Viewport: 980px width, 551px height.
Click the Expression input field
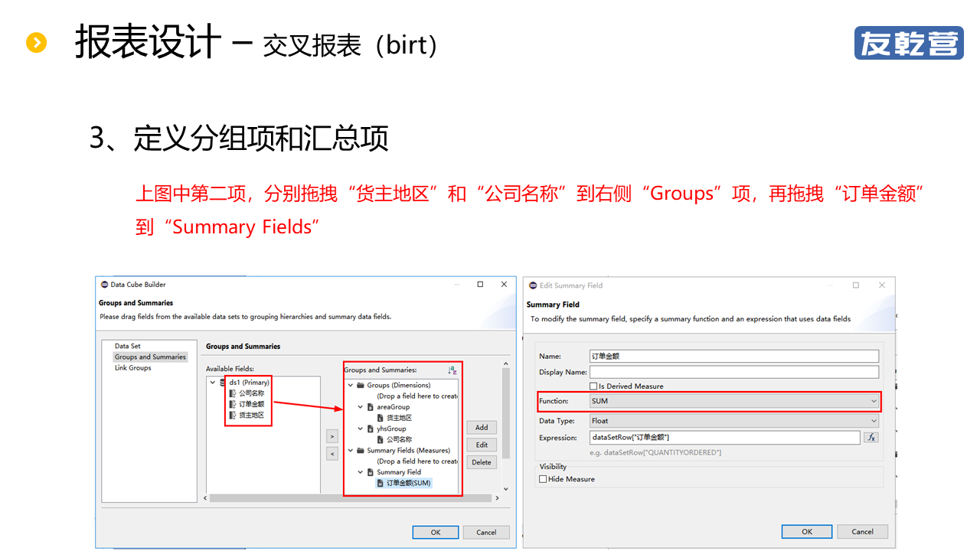(x=725, y=438)
